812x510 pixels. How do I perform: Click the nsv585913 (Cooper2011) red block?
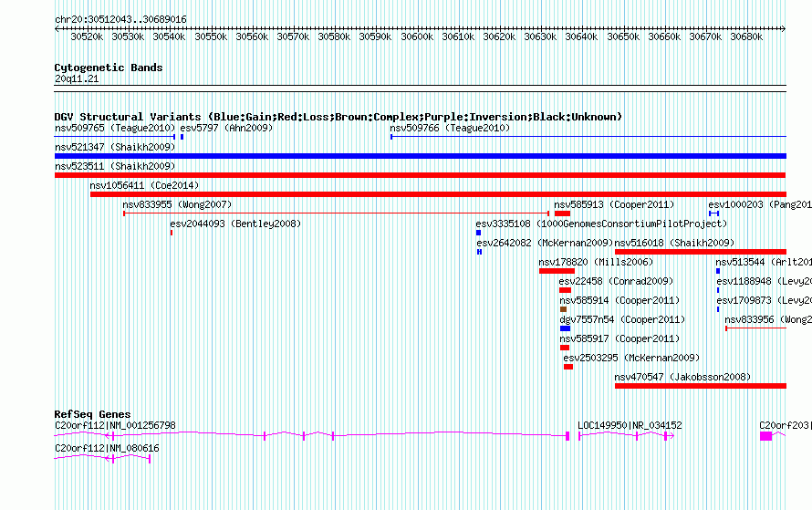[562, 213]
